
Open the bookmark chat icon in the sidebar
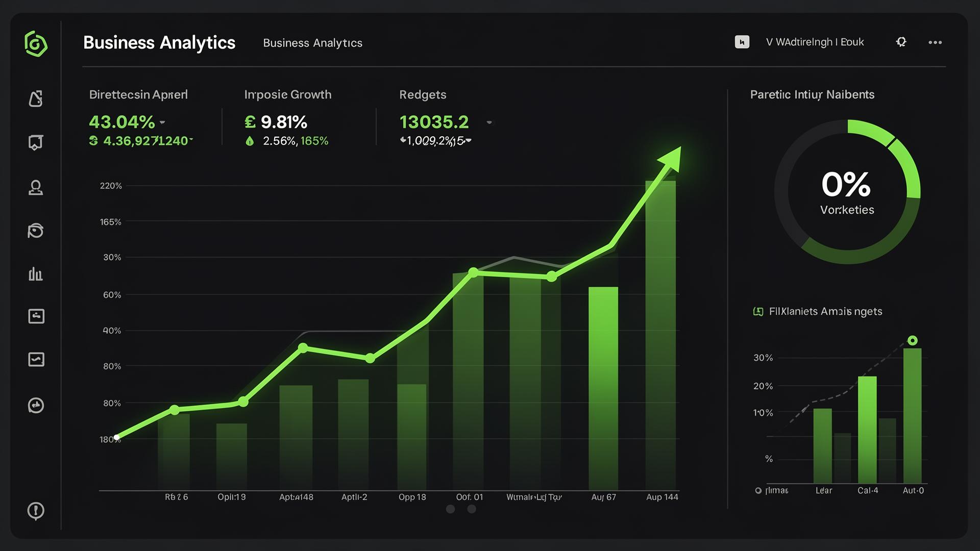tap(36, 142)
